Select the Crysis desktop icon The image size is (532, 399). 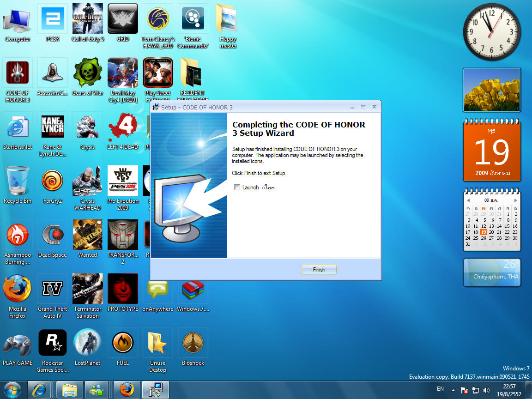[88, 131]
